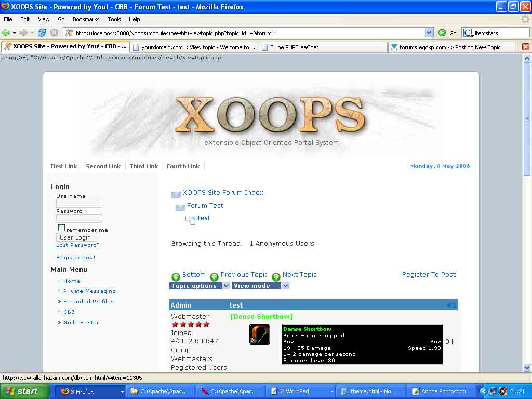The image size is (532, 399).
Task: Switch to the Firefox group on the taskbar
Action: 90,391
